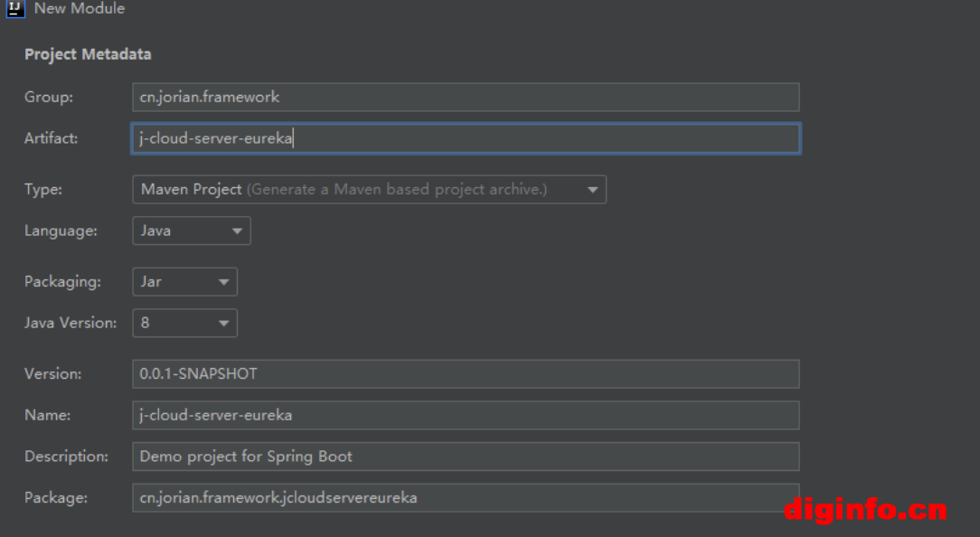Click into the Group text field
Viewport: 980px width, 537px height.
pyautogui.click(x=465, y=97)
